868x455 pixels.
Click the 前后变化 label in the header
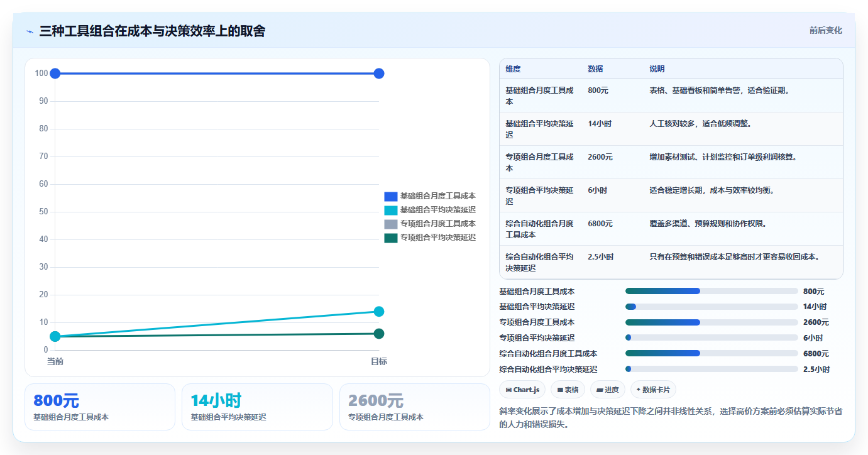pyautogui.click(x=825, y=30)
